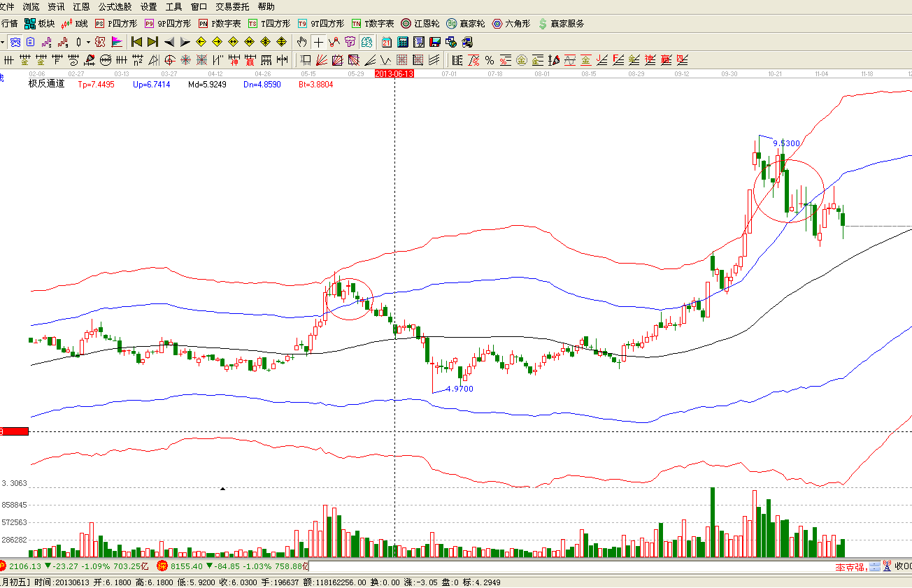
Task: Toggle the crosshair cursor tool
Action: coord(318,42)
